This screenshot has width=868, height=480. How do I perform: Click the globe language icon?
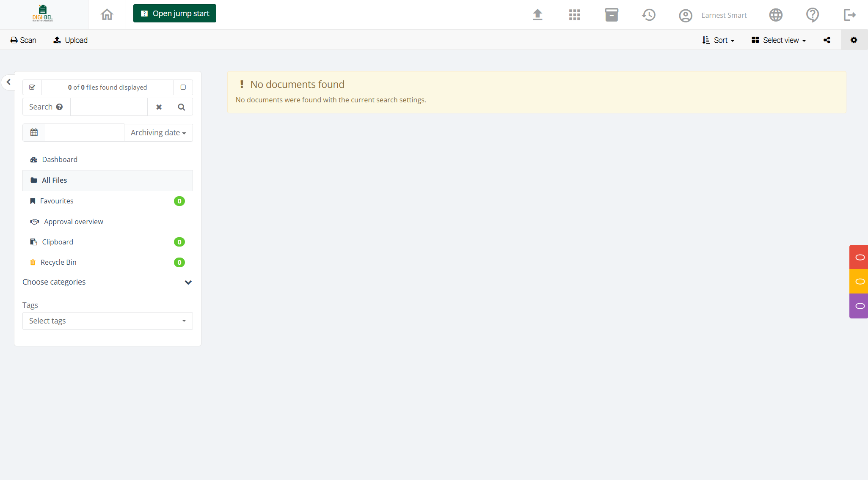click(775, 15)
